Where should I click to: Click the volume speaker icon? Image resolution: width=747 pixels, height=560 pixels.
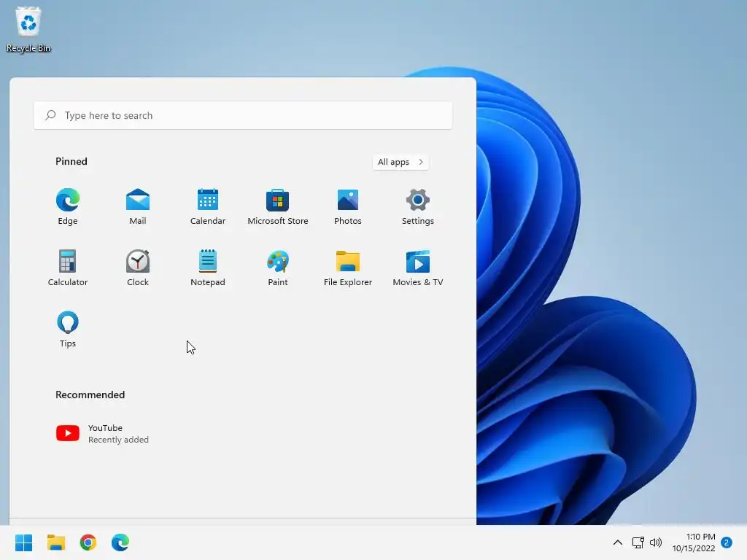(x=656, y=542)
